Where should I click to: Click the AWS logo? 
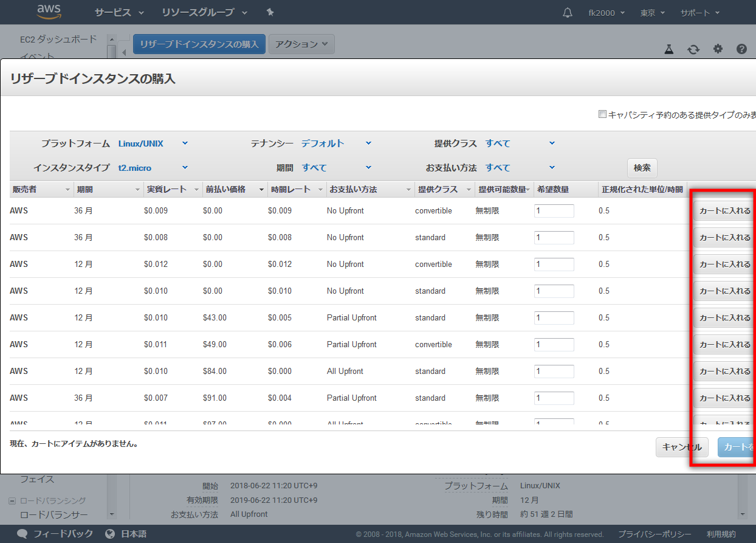(x=49, y=12)
